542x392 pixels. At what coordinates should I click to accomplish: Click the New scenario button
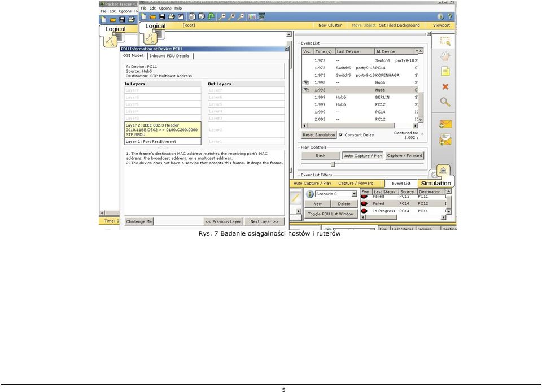[x=317, y=204]
